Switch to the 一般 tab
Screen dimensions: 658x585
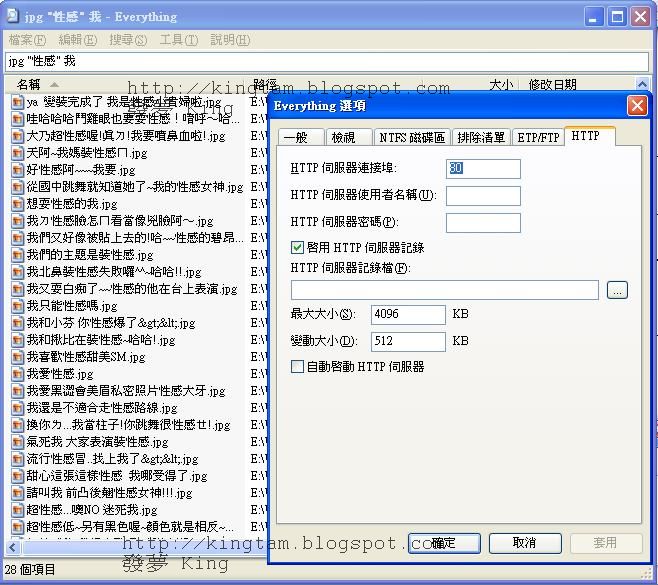[x=300, y=137]
